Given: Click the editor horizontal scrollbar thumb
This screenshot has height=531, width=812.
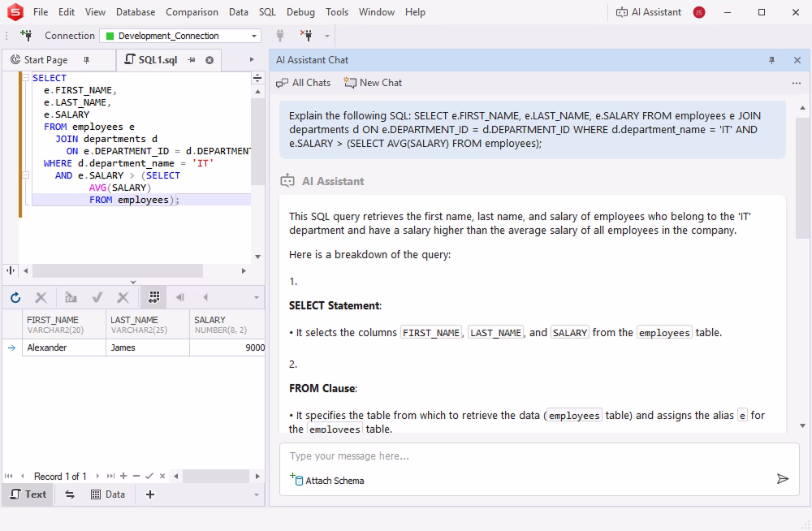Looking at the screenshot, I should (118, 271).
